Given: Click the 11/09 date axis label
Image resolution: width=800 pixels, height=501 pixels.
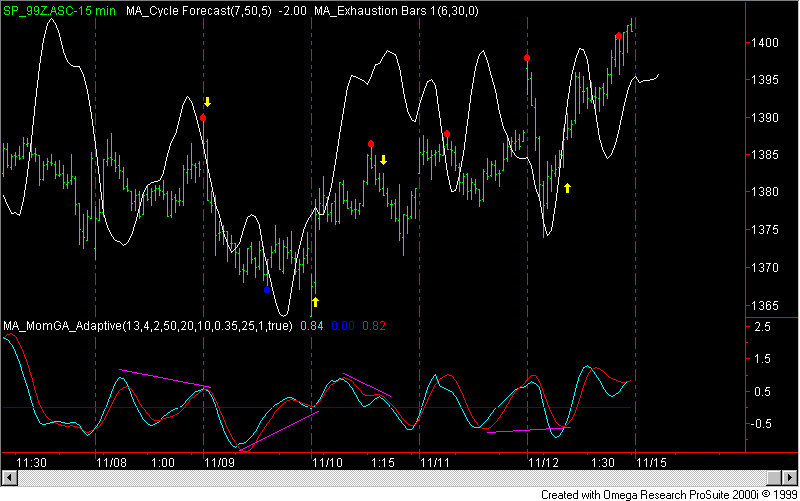Looking at the screenshot, I should pyautogui.click(x=219, y=463).
